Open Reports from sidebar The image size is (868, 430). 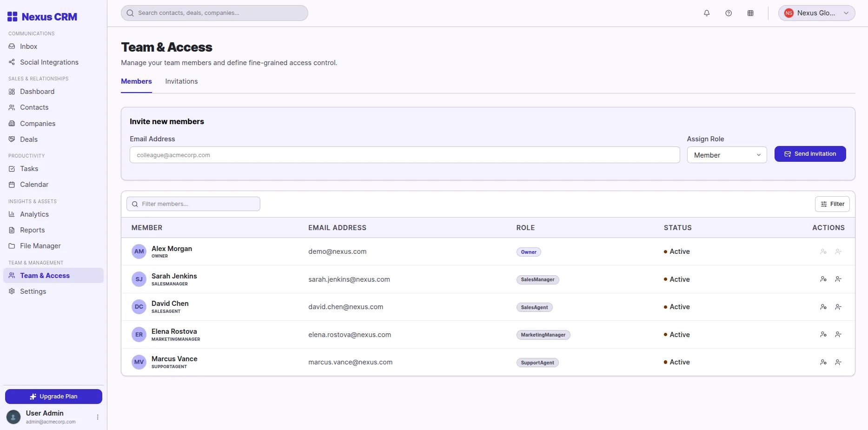tap(53, 230)
